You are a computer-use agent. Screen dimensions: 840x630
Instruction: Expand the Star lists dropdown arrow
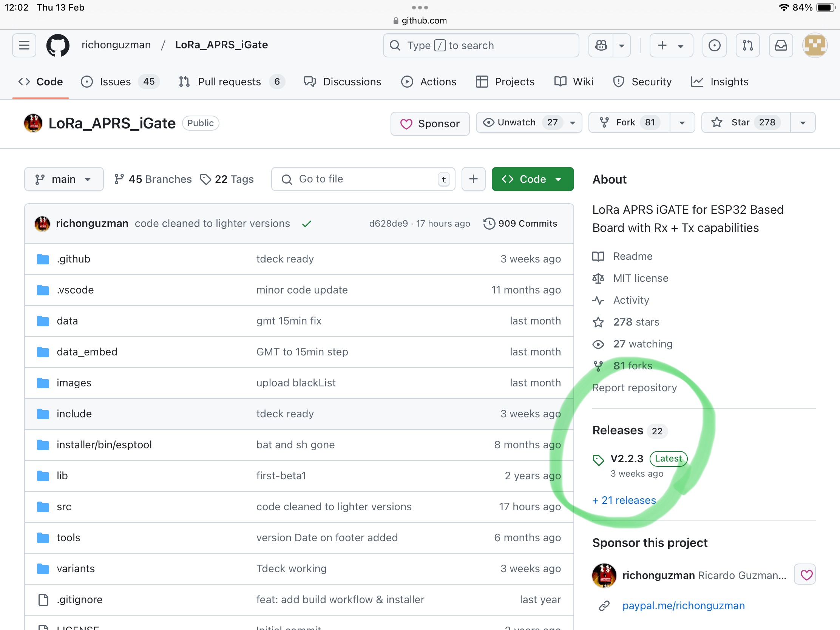[803, 122]
